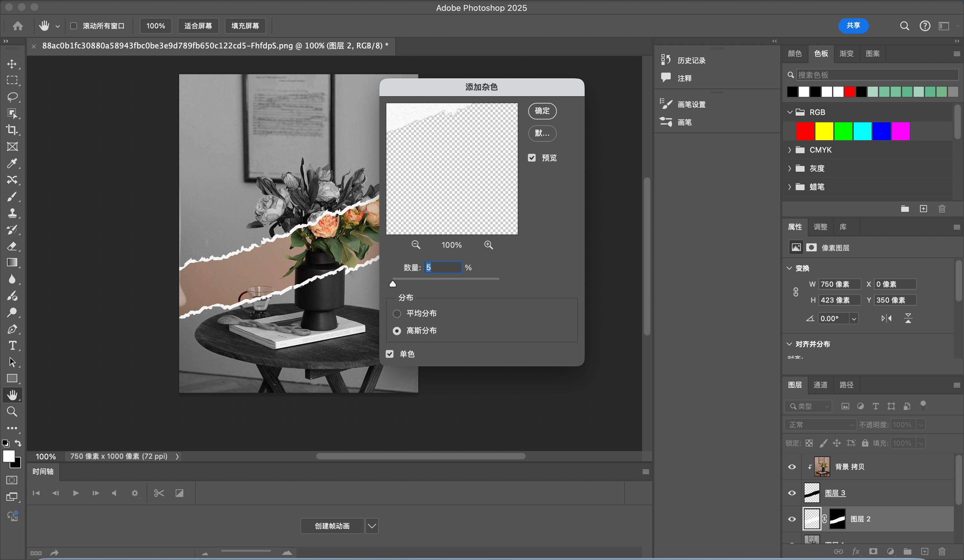Image resolution: width=964 pixels, height=560 pixels.
Task: Open the History panel icon
Action: [x=666, y=60]
